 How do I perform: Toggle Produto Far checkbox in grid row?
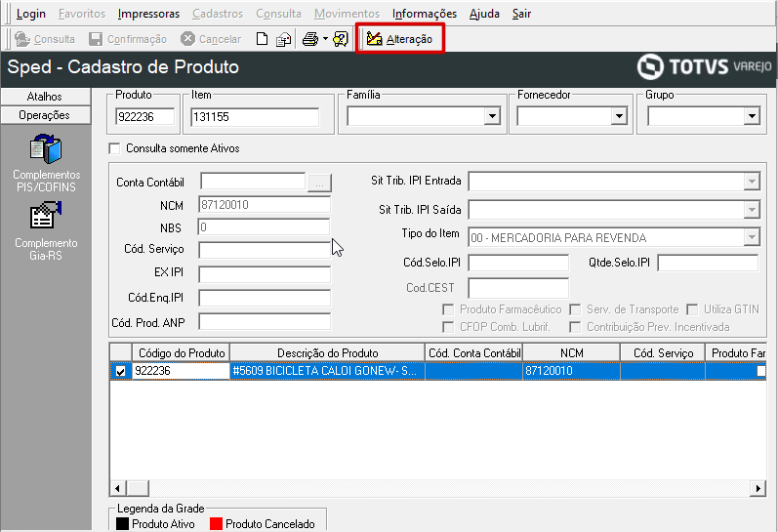[x=760, y=371]
